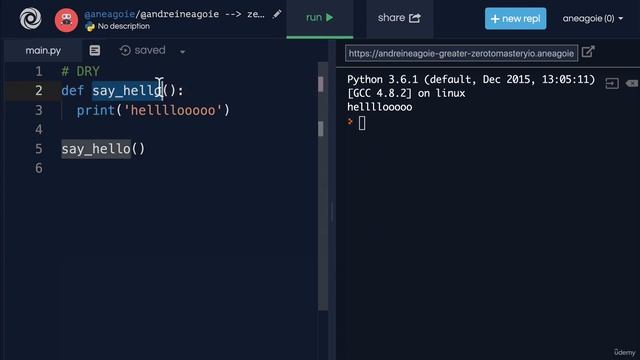Click the No description text
This screenshot has width=640, height=360.
[124, 26]
